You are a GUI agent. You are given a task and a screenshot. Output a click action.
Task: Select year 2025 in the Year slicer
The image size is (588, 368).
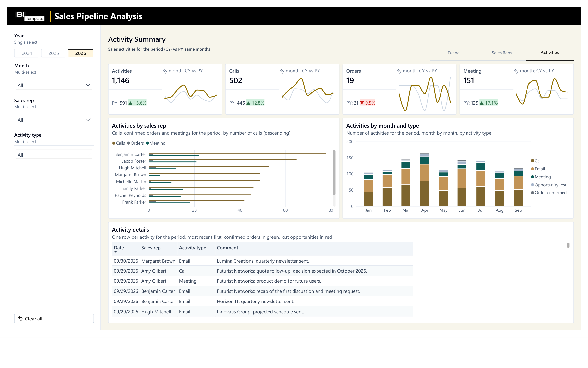click(54, 53)
